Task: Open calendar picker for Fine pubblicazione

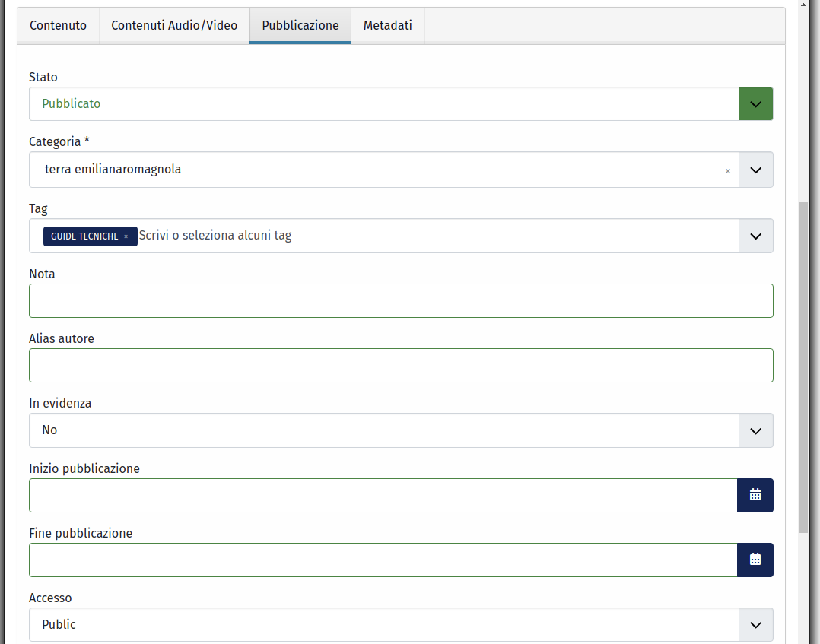Action: [x=755, y=560]
